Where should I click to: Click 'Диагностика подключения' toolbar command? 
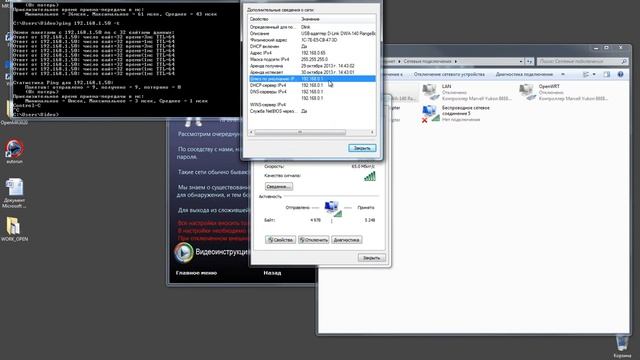coord(524,74)
